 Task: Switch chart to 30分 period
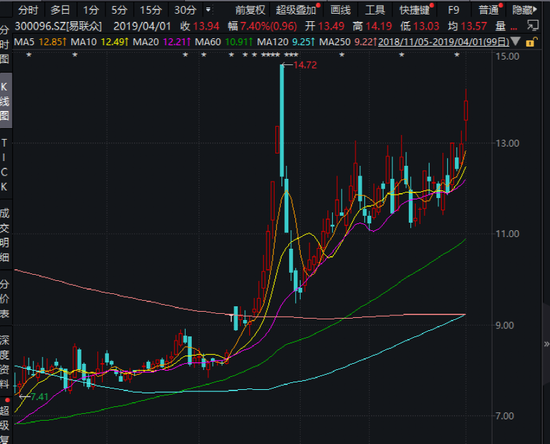[x=185, y=10]
